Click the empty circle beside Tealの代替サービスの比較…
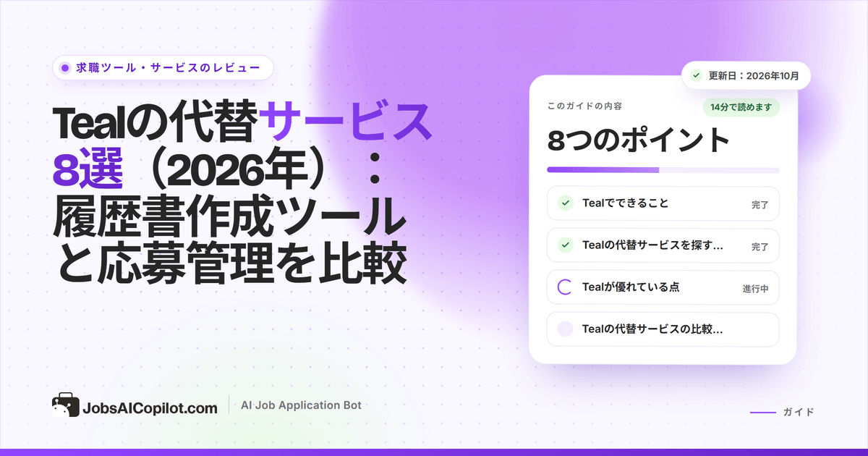 coord(566,329)
